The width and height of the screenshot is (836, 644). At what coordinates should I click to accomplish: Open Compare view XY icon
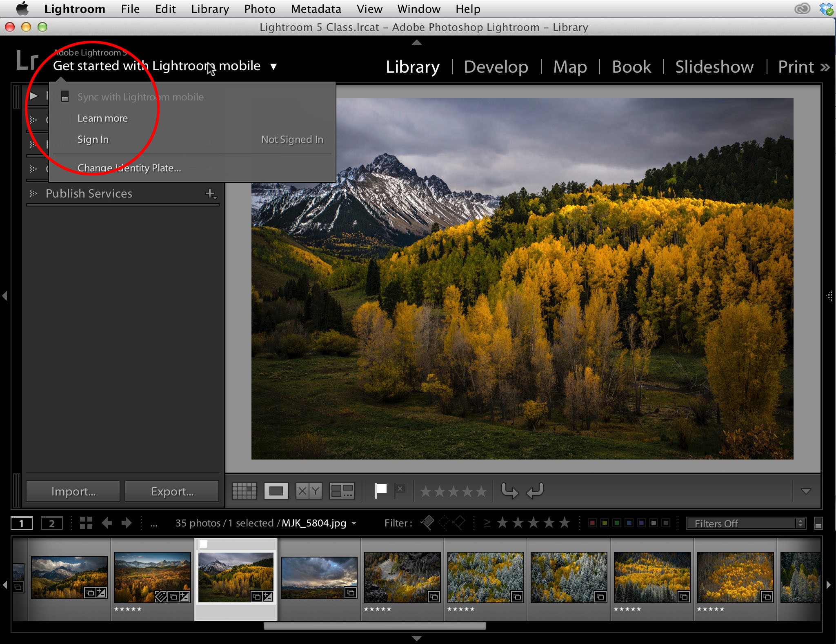309,491
